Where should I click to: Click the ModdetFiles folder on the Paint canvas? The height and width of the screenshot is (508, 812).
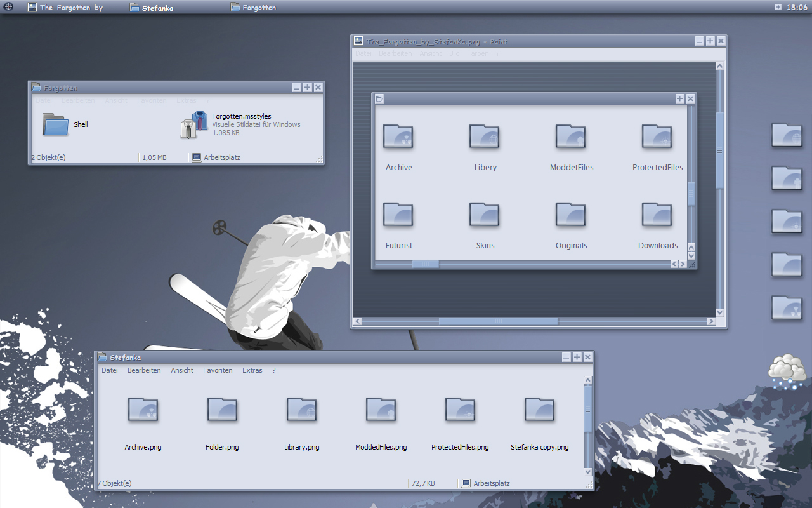tap(571, 137)
